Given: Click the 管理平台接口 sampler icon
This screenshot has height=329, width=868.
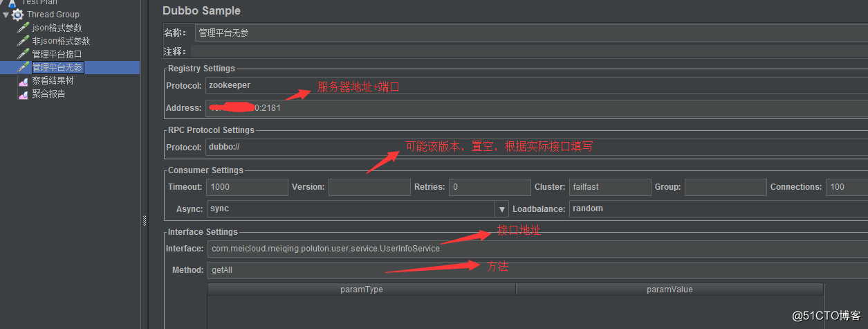Looking at the screenshot, I should coord(24,55).
